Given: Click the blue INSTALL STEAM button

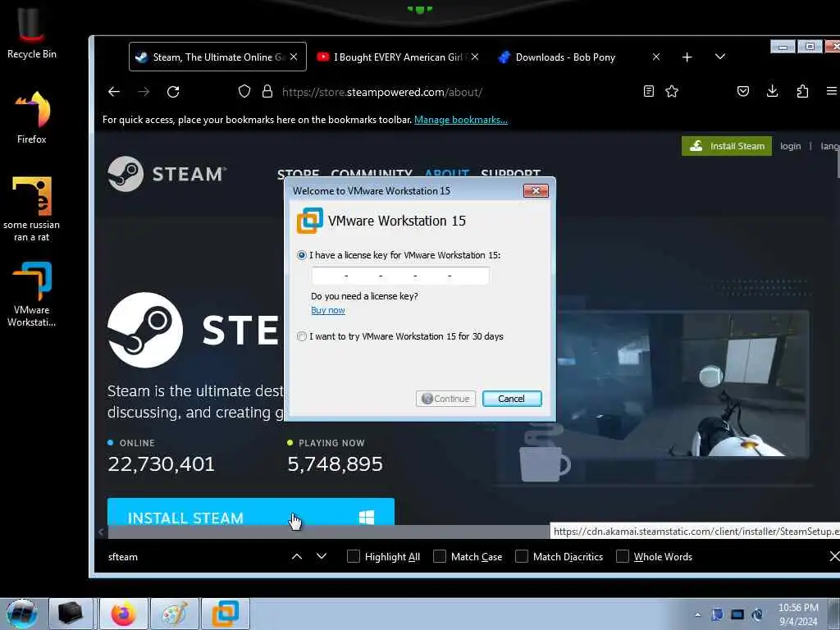Looking at the screenshot, I should point(251,512).
